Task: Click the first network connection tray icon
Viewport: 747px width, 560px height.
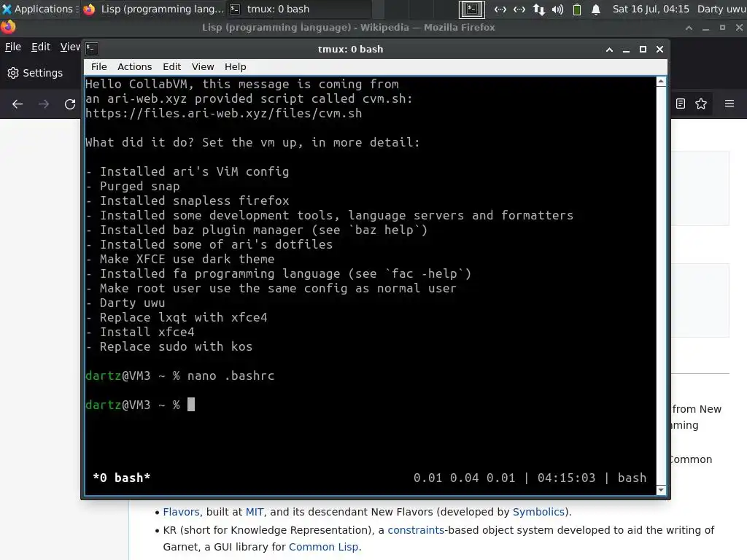Action: pos(500,9)
